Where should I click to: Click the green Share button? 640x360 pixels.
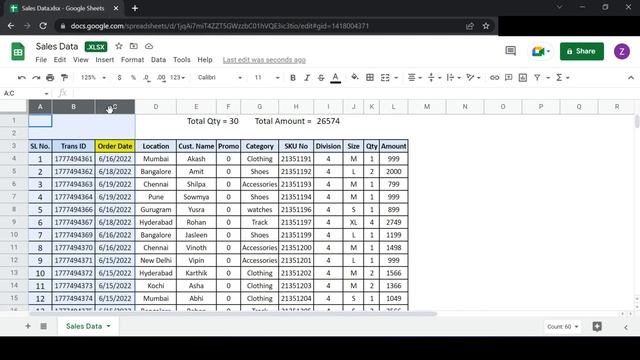click(x=582, y=51)
